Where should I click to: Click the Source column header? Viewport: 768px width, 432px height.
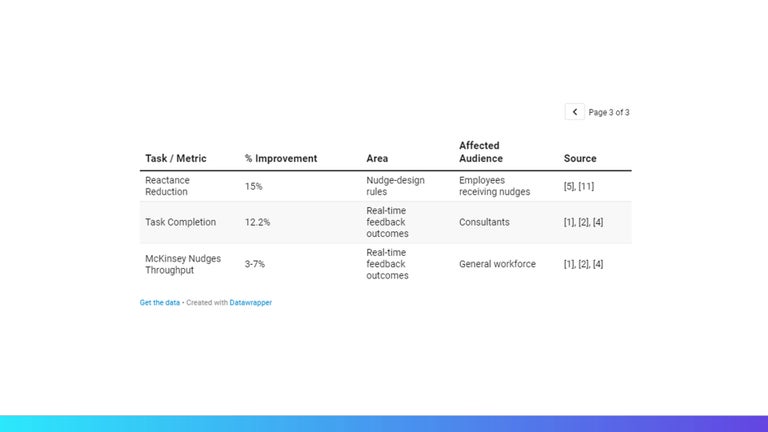click(580, 158)
